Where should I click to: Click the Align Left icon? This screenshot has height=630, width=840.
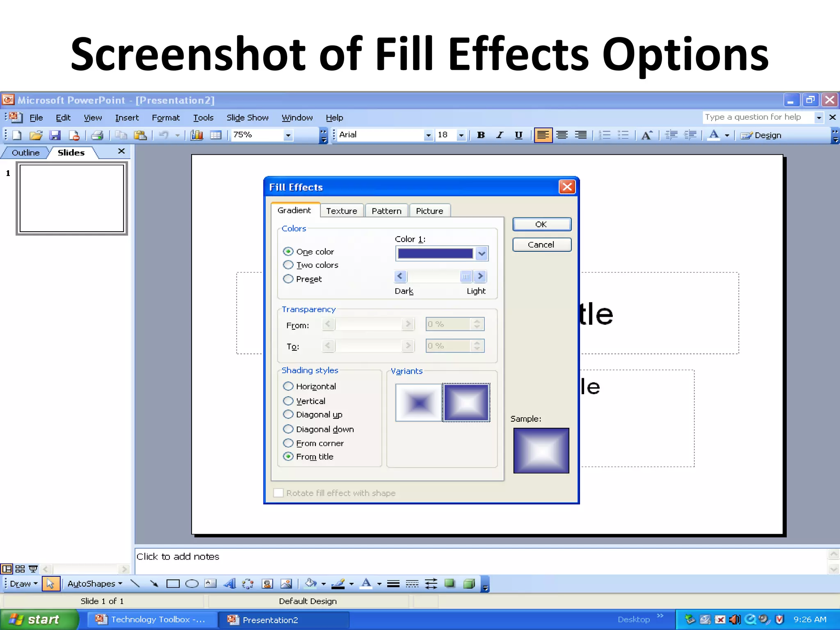coord(543,135)
